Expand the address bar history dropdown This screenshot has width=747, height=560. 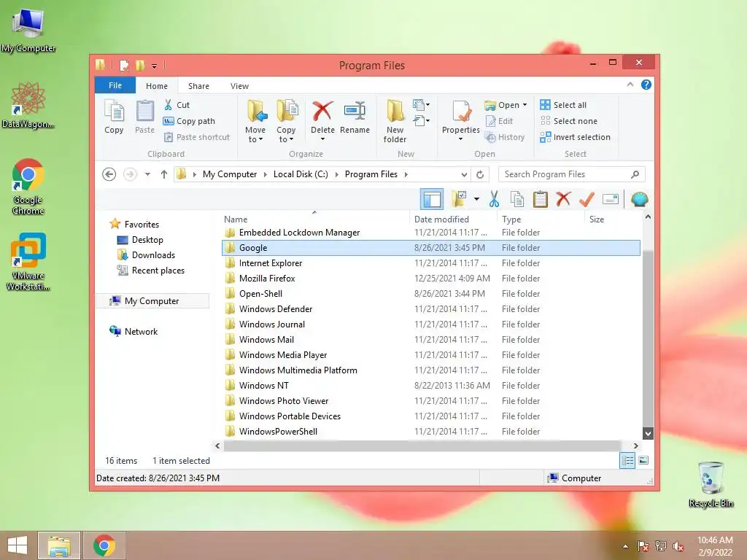pos(464,174)
